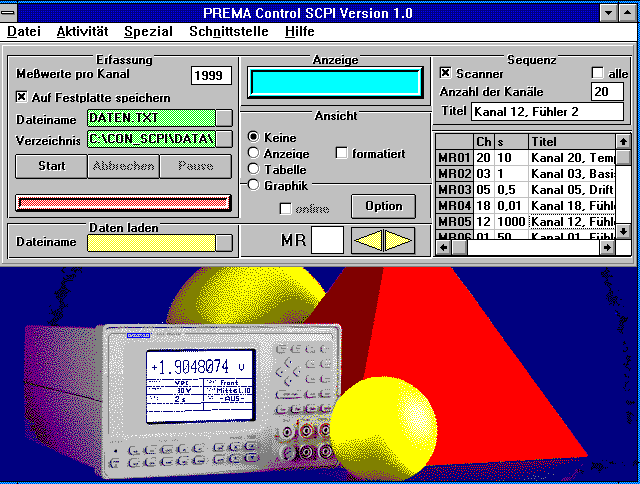640x484 pixels.
Task: Click the '0,01' cell in MR04 row
Action: pos(511,206)
